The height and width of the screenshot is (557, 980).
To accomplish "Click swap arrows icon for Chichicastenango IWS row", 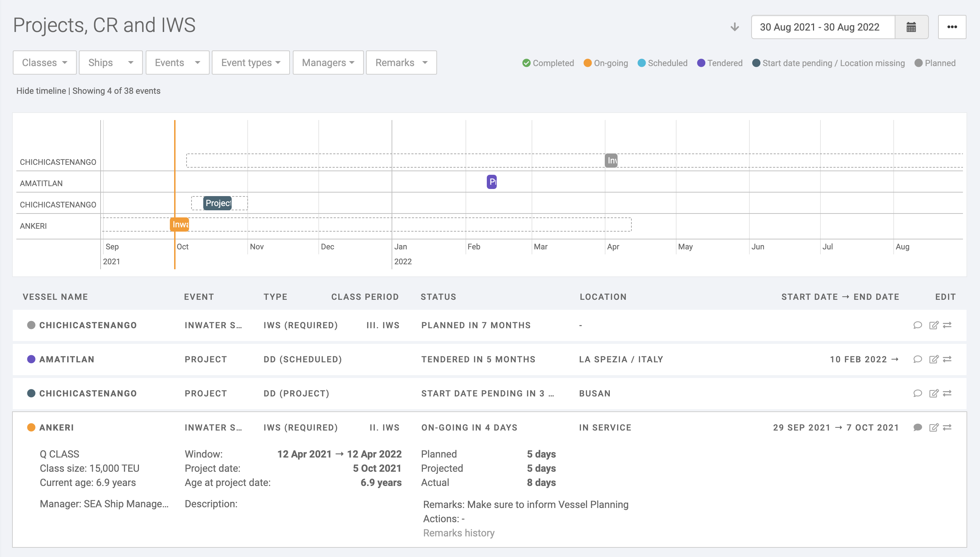I will (947, 325).
